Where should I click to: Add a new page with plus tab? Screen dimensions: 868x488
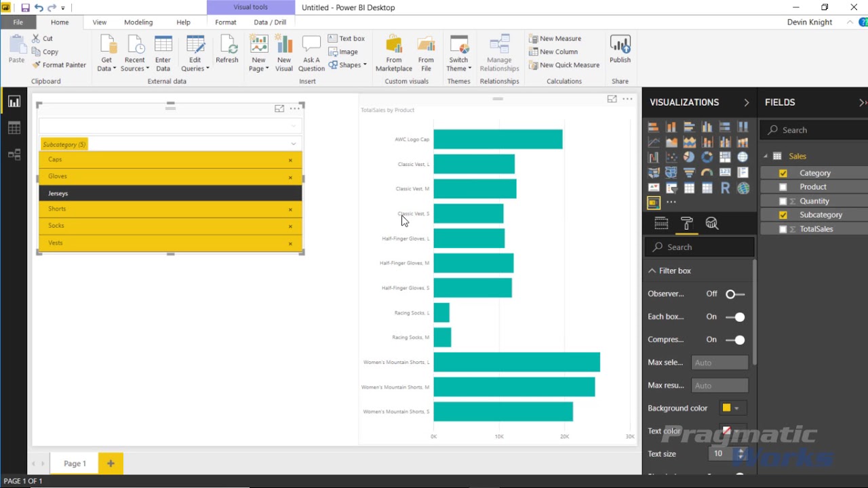(x=111, y=463)
